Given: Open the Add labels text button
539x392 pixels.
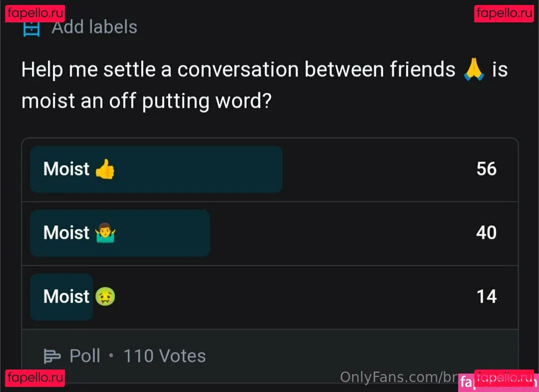Looking at the screenshot, I should [94, 27].
